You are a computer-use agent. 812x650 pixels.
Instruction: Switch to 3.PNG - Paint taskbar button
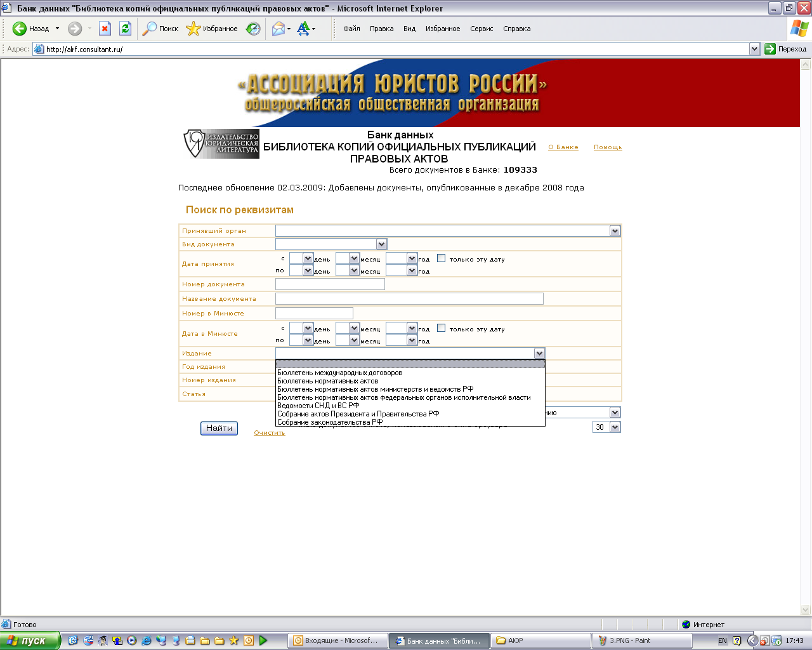641,640
